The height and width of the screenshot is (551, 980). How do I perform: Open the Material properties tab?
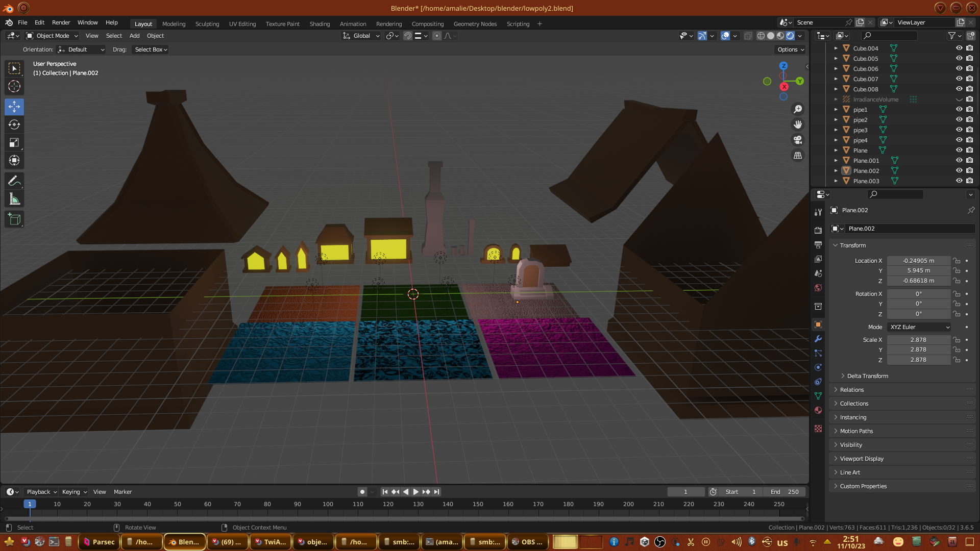click(x=818, y=410)
